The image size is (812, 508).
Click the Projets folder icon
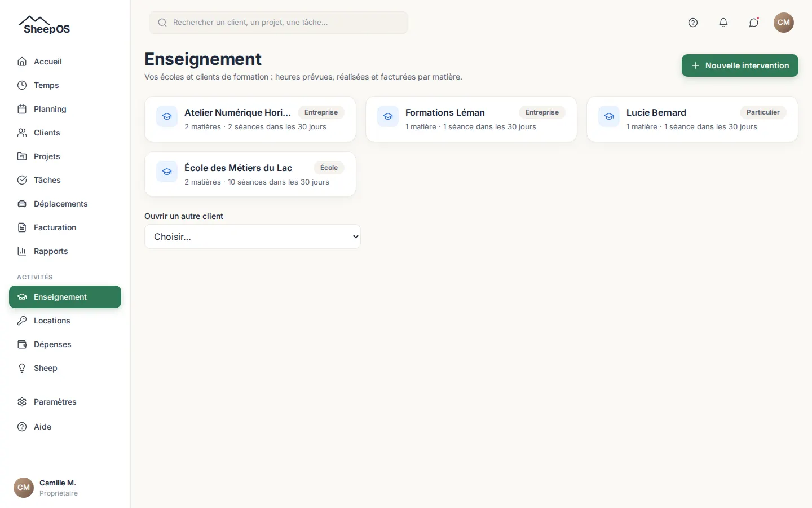point(22,156)
